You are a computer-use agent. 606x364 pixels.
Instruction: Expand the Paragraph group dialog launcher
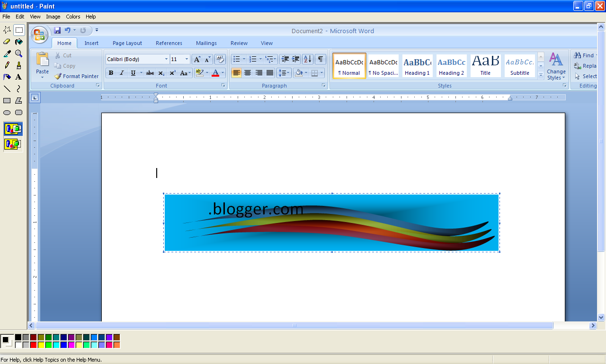(x=324, y=86)
